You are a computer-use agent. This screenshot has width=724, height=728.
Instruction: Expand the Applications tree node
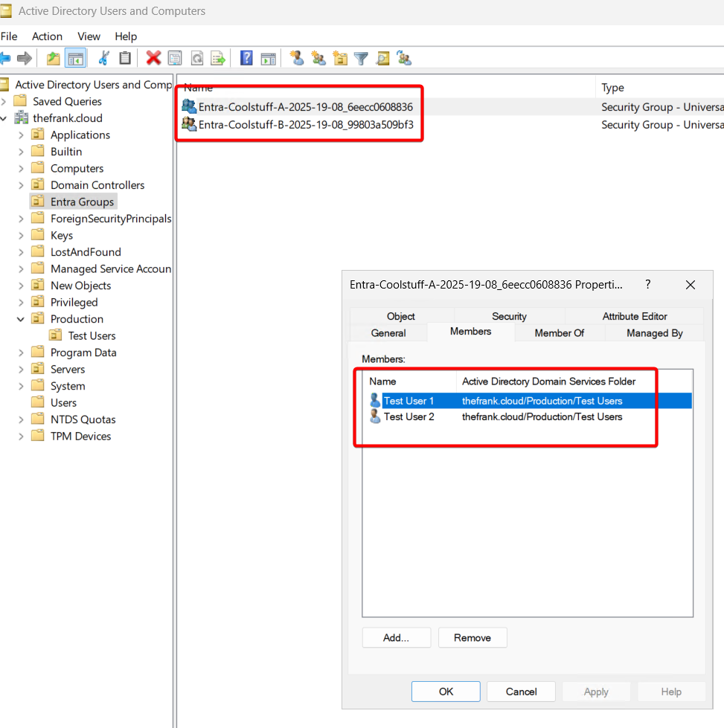(21, 135)
